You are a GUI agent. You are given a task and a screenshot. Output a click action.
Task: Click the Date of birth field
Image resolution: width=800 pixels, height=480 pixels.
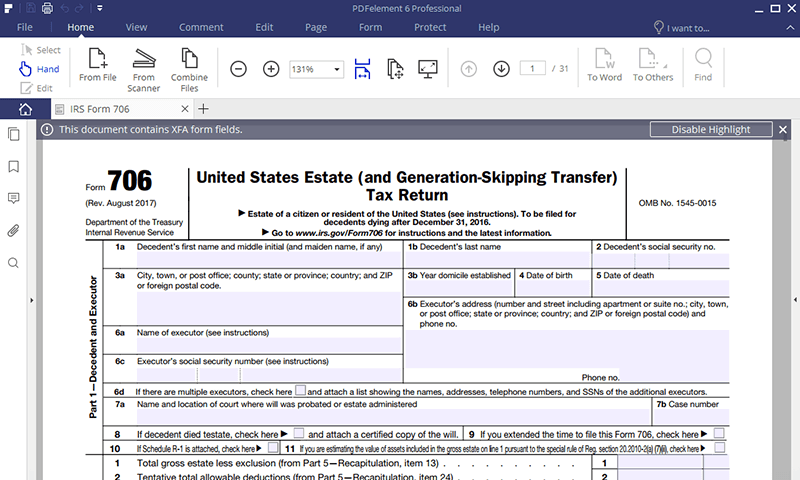(x=553, y=288)
